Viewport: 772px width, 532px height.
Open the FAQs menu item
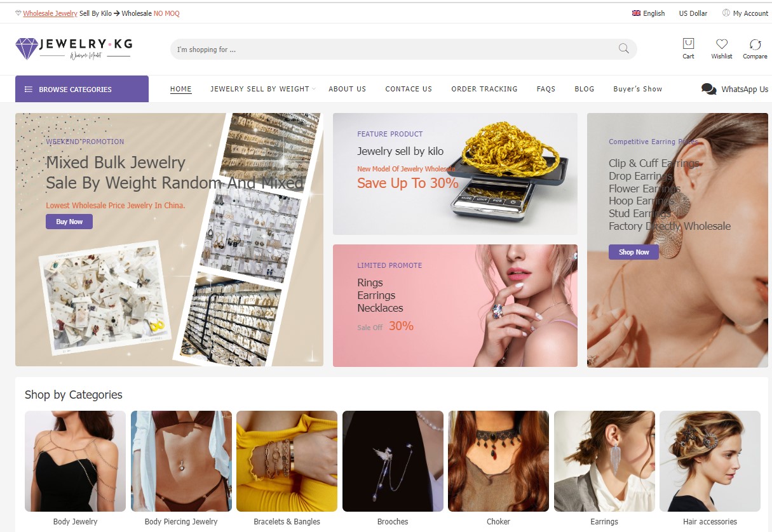[x=546, y=89]
